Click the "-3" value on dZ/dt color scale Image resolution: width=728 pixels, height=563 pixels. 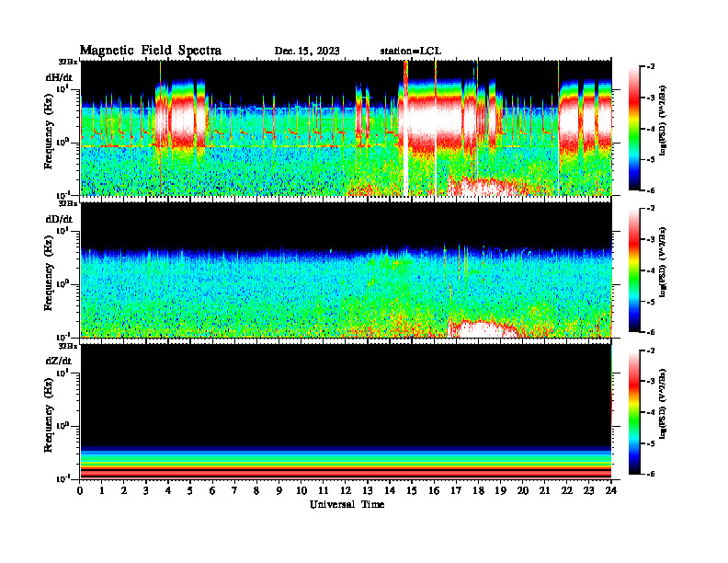click(650, 381)
